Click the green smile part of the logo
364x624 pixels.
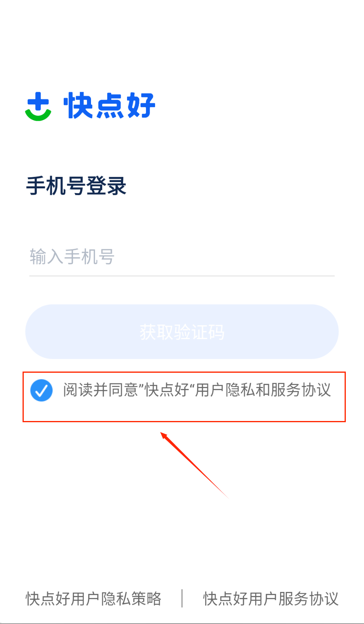(38, 114)
